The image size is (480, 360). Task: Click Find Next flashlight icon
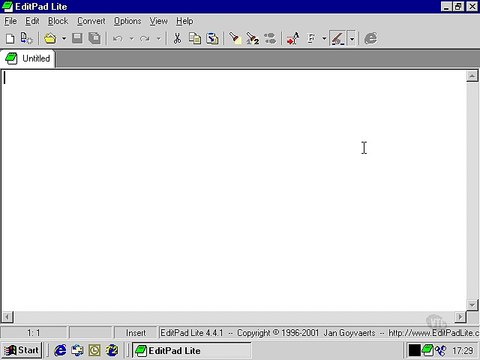tap(252, 39)
